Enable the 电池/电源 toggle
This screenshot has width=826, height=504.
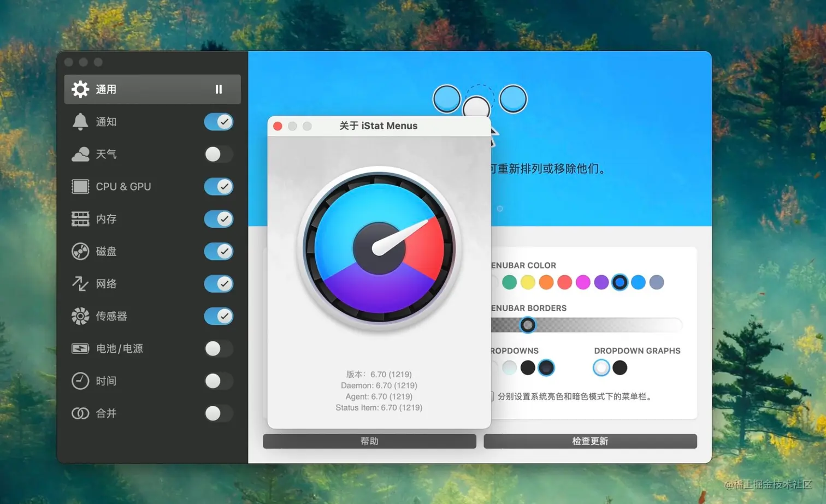tap(219, 348)
